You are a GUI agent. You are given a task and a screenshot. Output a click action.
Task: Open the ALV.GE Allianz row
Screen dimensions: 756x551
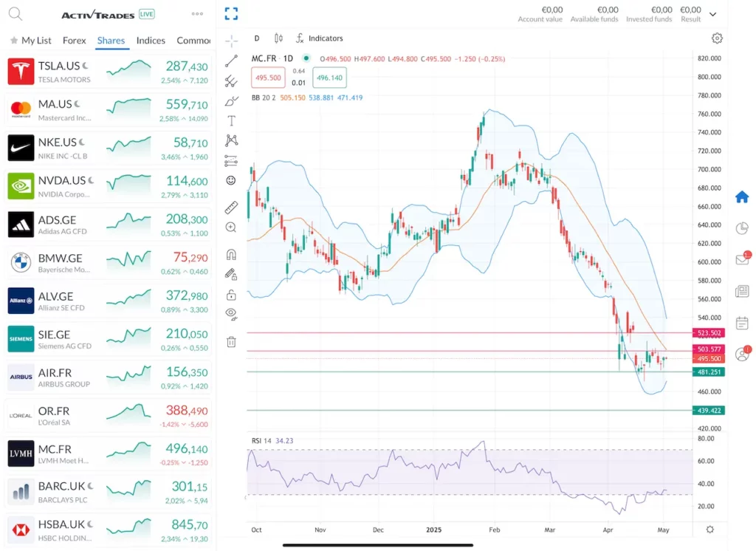[108, 301]
